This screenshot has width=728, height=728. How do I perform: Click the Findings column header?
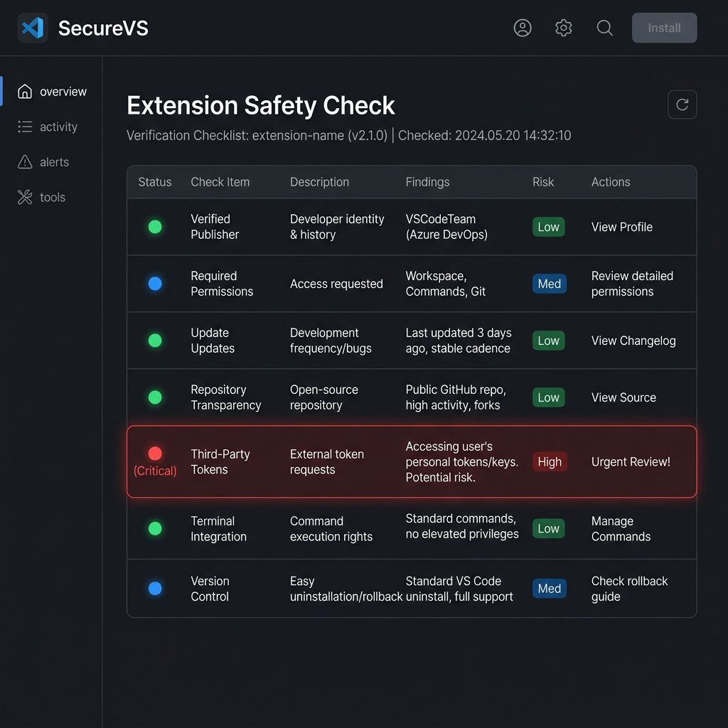click(x=427, y=182)
